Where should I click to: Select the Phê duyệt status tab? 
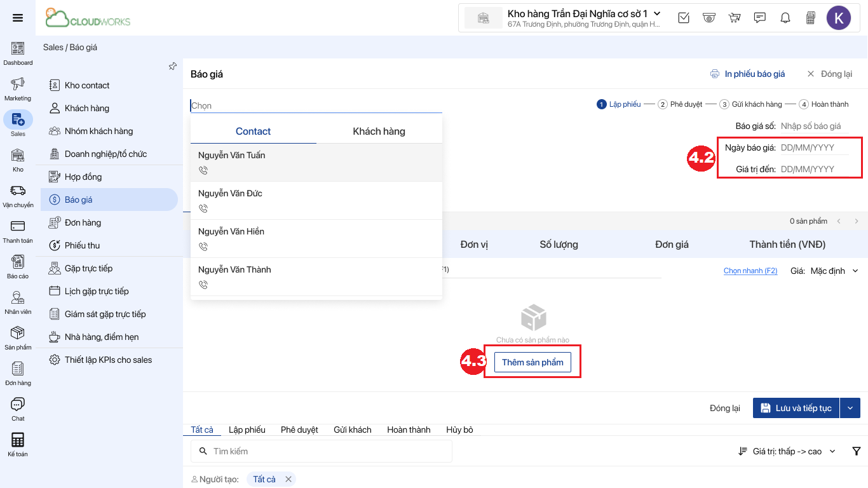click(299, 430)
